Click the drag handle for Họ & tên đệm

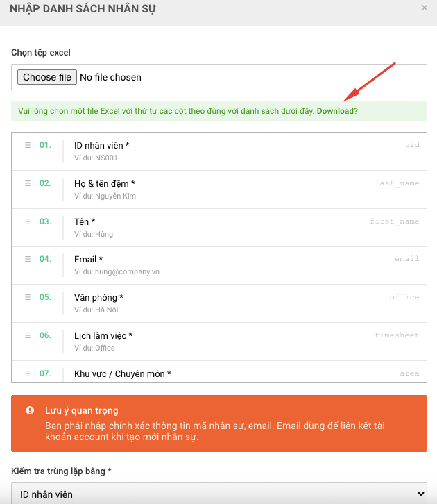[28, 183]
